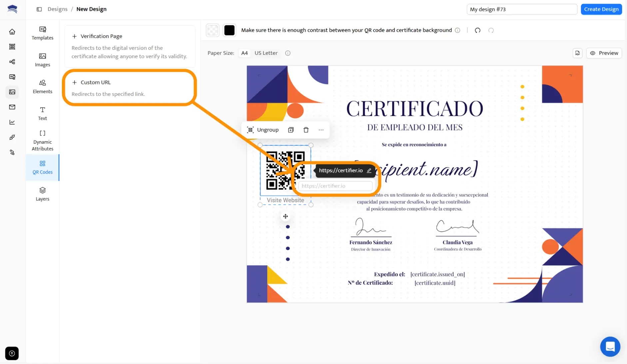
Task: Expand the Custom URL QR code option
Action: pos(96,82)
